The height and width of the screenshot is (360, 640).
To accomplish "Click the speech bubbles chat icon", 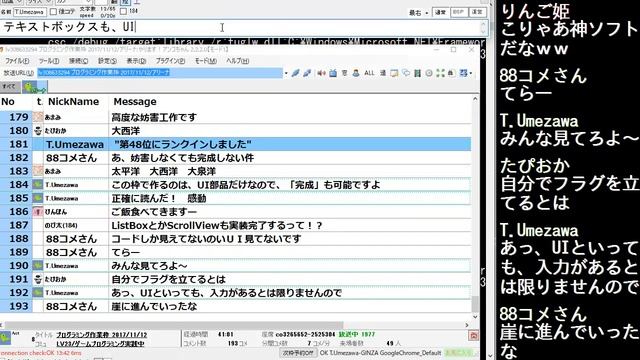I will pos(406,73).
